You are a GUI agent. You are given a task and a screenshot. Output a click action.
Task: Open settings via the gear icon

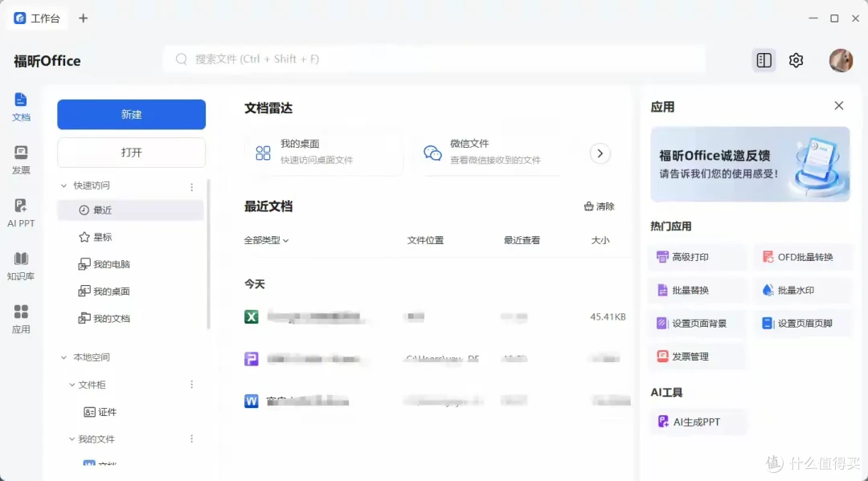tap(796, 60)
